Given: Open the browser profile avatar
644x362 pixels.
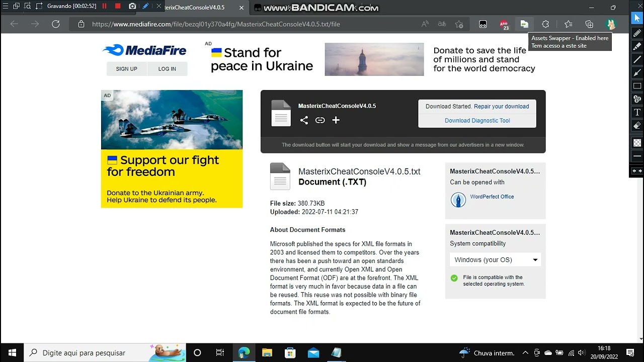Looking at the screenshot, I should click(x=611, y=24).
